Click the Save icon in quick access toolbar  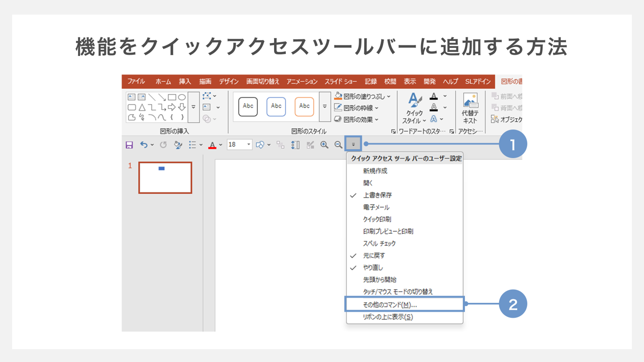click(129, 145)
